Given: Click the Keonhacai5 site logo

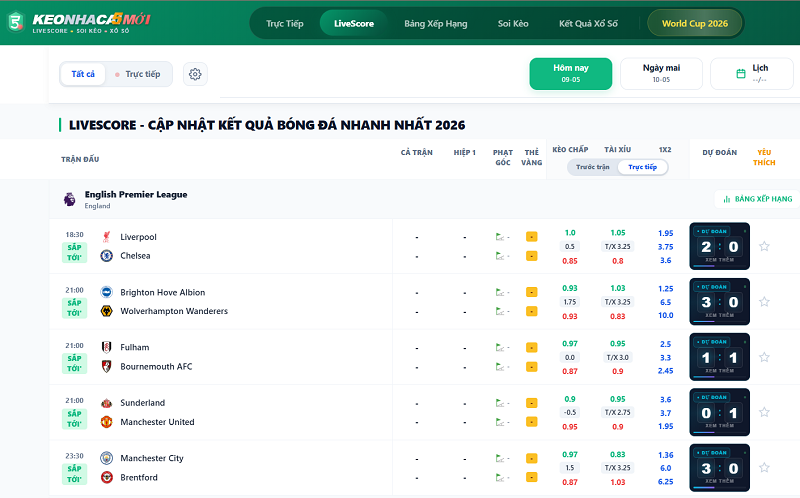Looking at the screenshot, I should click(x=79, y=22).
